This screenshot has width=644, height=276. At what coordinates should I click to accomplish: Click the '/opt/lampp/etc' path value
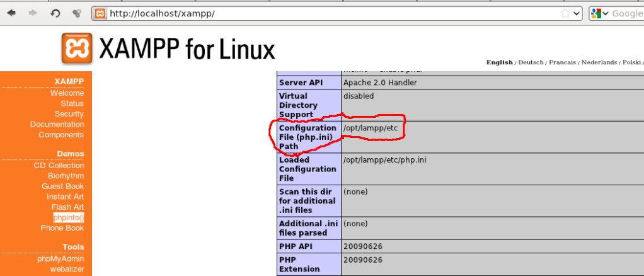coord(371,128)
